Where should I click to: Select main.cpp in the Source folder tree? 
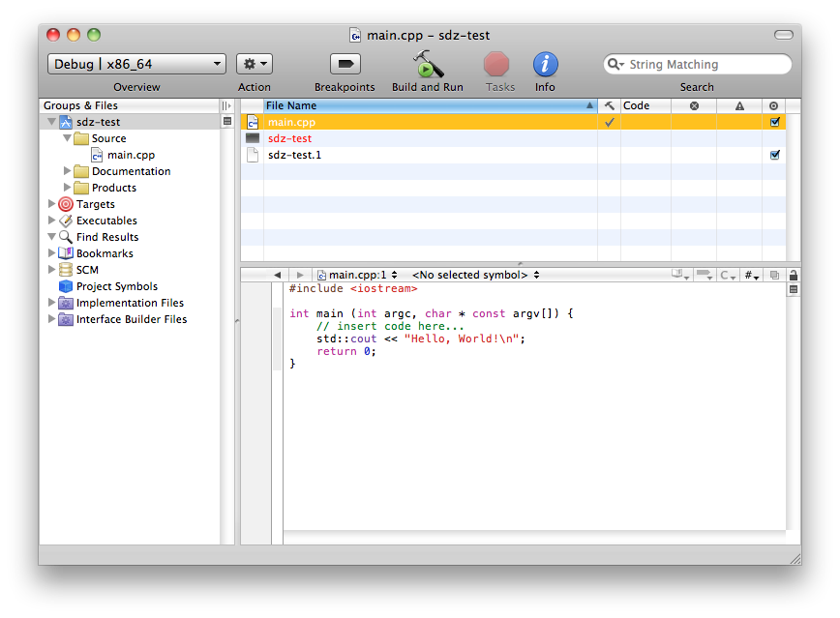131,155
